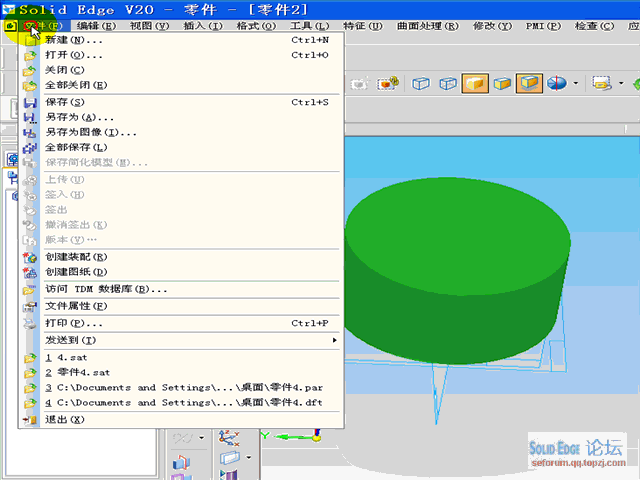Click 全部保存(L) entry

pyautogui.click(x=182, y=148)
